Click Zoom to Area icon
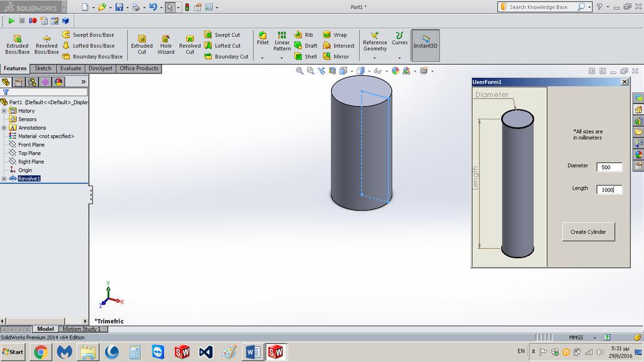Screen dimensions: 644x362 (311, 71)
